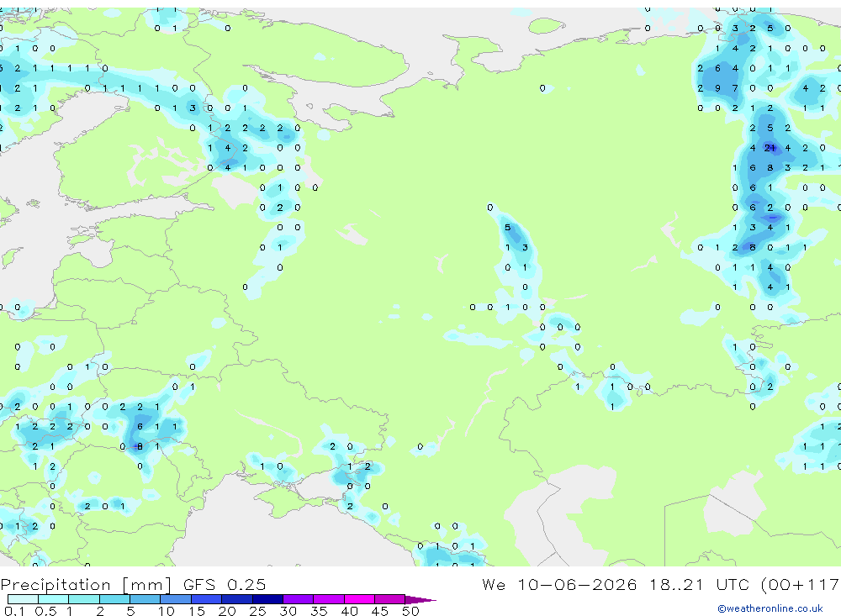Click the '9' precipitation value on the map
Viewport: 841px width, 616px height.
[717, 88]
